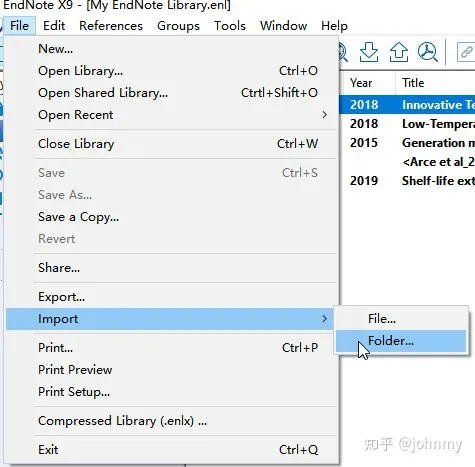Screen dimensions: 475x467
Task: Open the References menu
Action: pyautogui.click(x=111, y=26)
